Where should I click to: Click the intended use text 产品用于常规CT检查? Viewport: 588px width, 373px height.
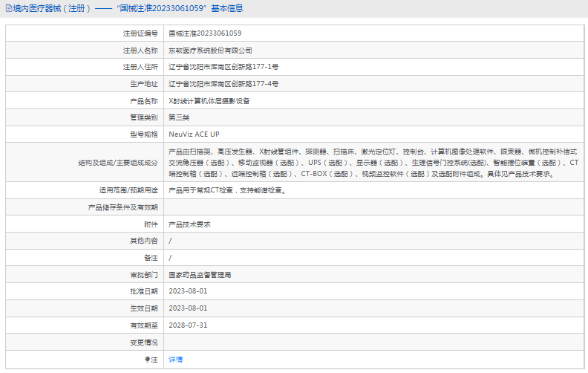228,190
